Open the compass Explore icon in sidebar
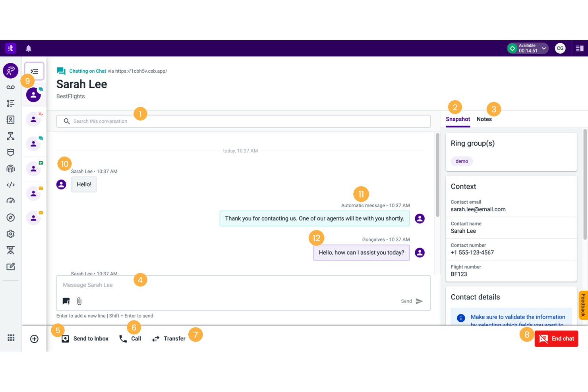The height and width of the screenshot is (392, 588). (x=11, y=217)
